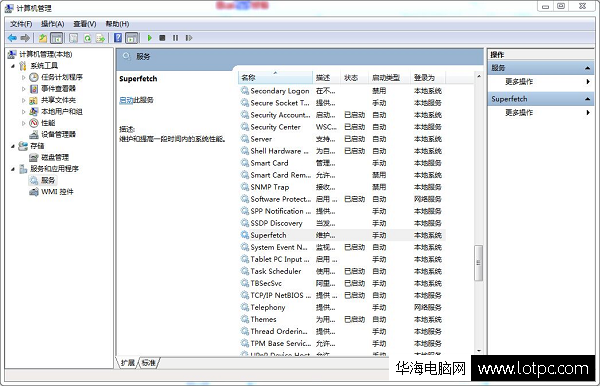Toggle the Show/Hide console tree icon
This screenshot has width=600, height=386.
56,38
